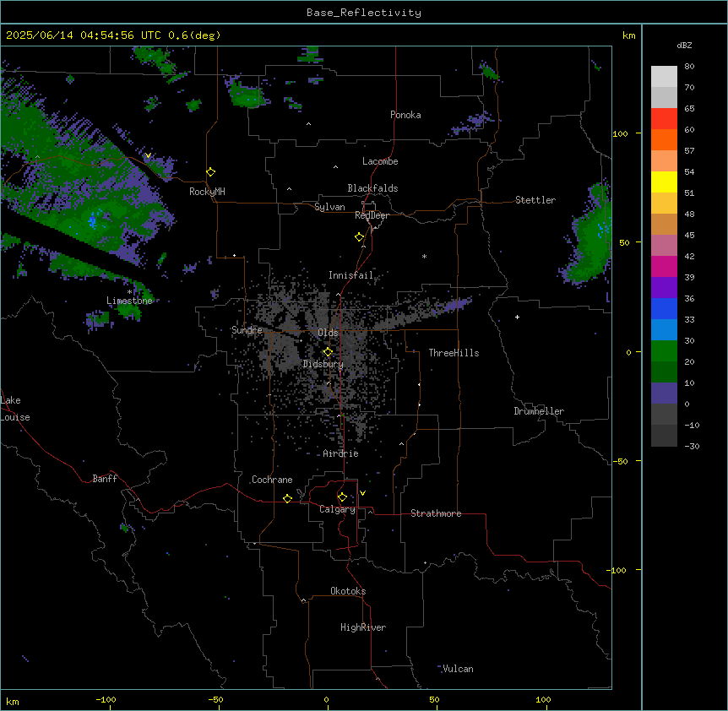Click the Drumheller city label

click(x=539, y=411)
